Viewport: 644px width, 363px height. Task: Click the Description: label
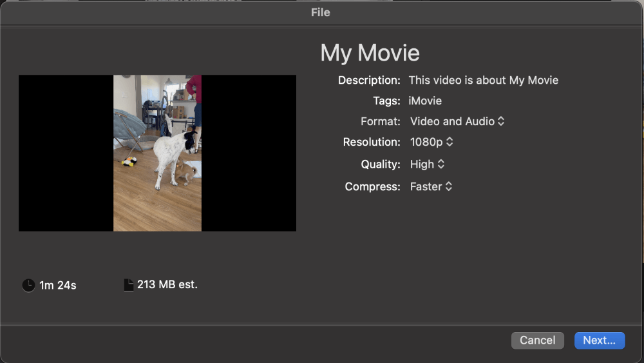369,80
